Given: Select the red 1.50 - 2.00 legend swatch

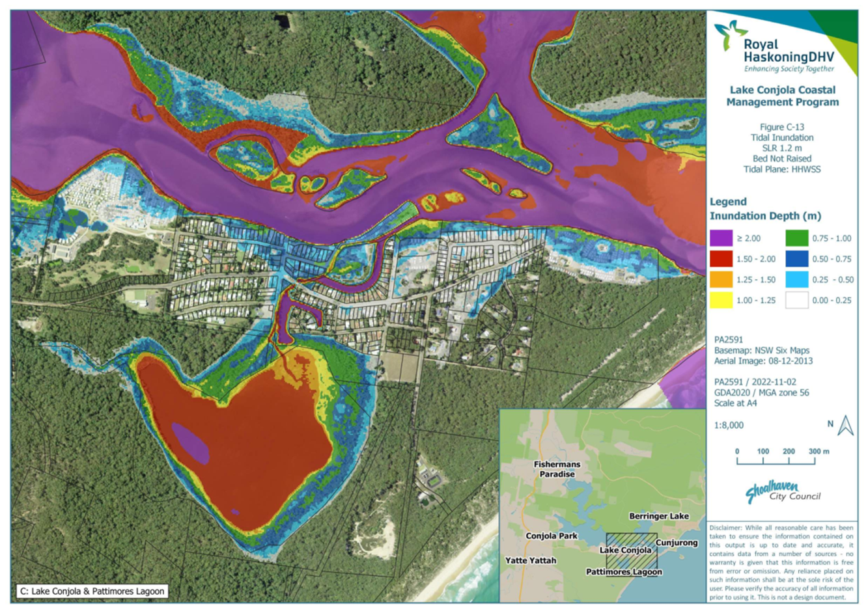Looking at the screenshot, I should [x=721, y=259].
